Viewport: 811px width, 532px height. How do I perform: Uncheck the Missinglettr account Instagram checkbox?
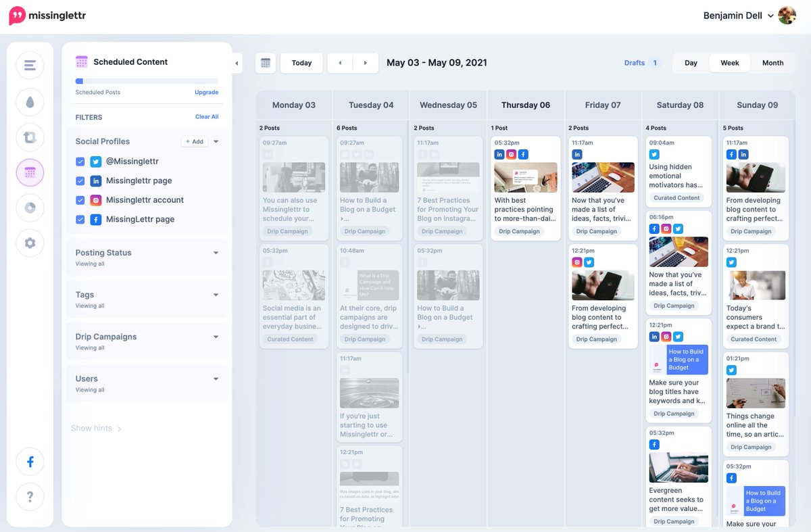(x=80, y=200)
